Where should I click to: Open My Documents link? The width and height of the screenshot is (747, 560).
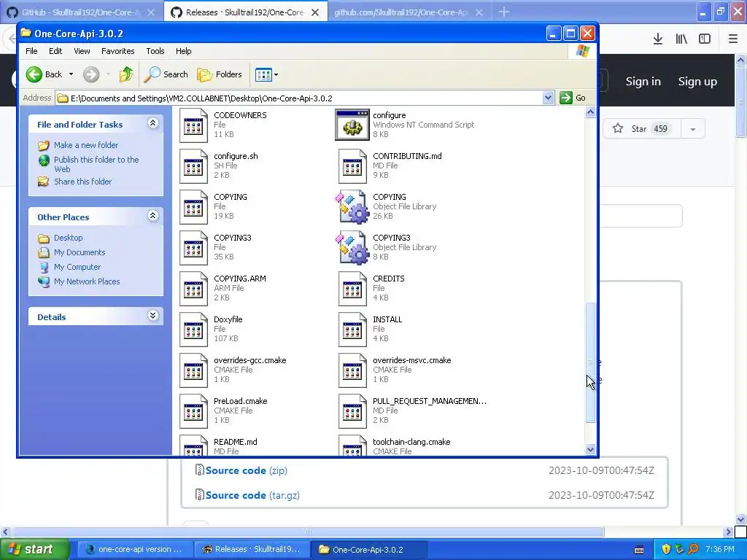coord(80,252)
